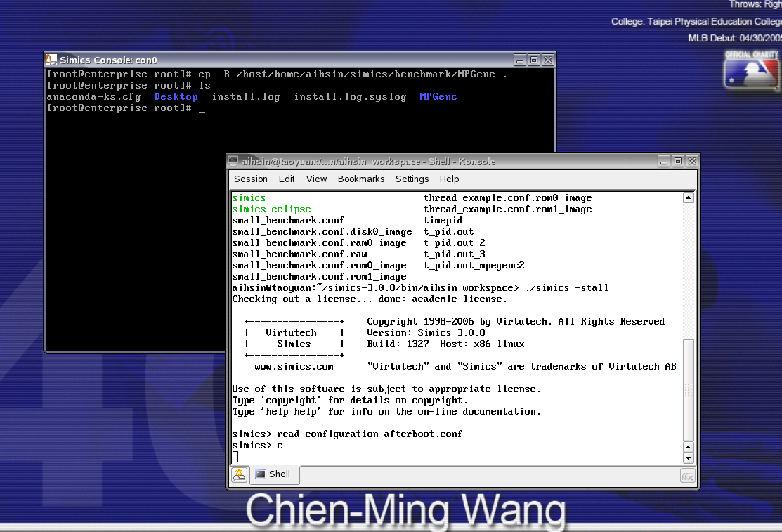The height and width of the screenshot is (532, 782).
Task: Open the Bookmarks menu in Konsole
Action: (x=361, y=179)
